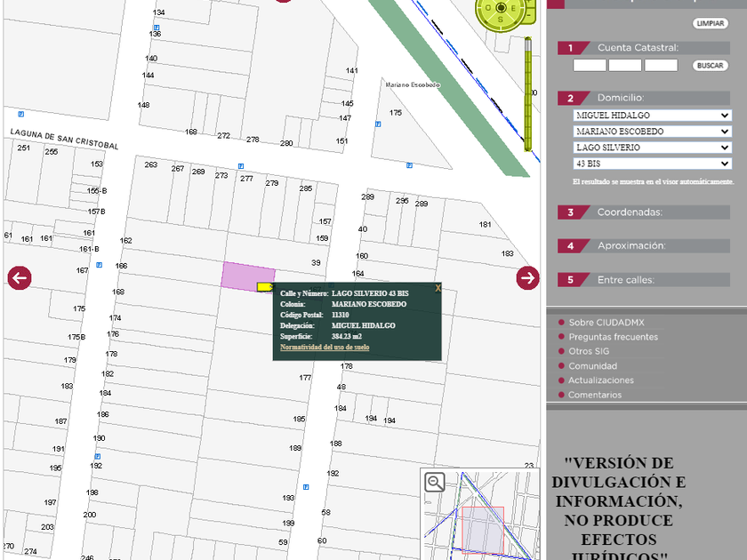Click the yellow parcel marker icon
The width and height of the screenshot is (747, 560).
(265, 286)
